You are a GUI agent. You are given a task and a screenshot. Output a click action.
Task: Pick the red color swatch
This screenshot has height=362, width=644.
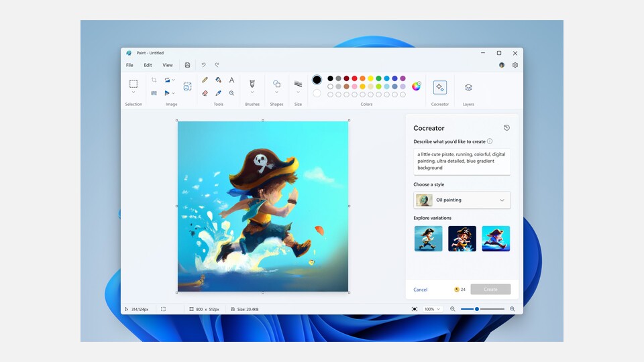coord(354,78)
